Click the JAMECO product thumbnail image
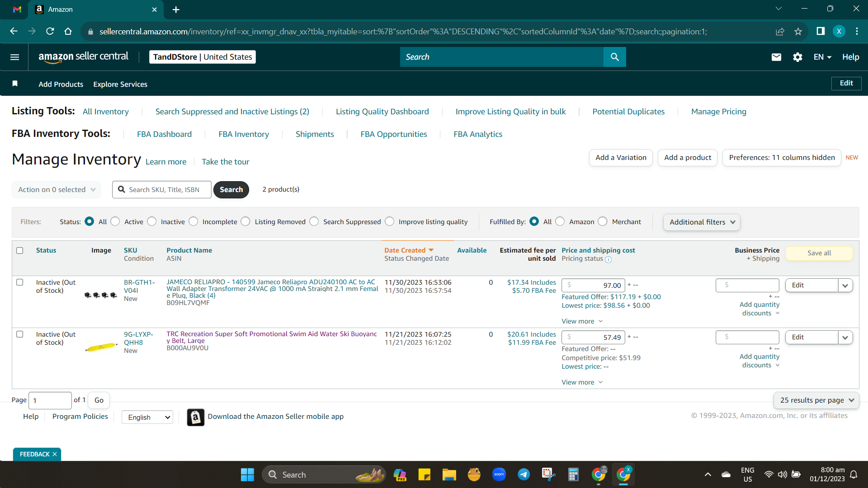Image resolution: width=868 pixels, height=488 pixels. (101, 295)
